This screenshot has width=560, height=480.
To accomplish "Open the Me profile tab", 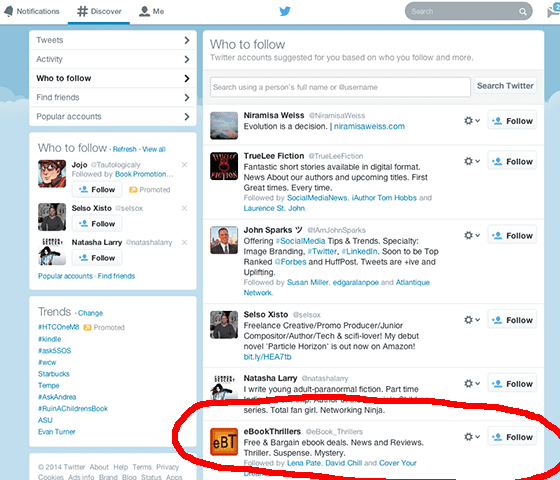I will click(x=151, y=11).
